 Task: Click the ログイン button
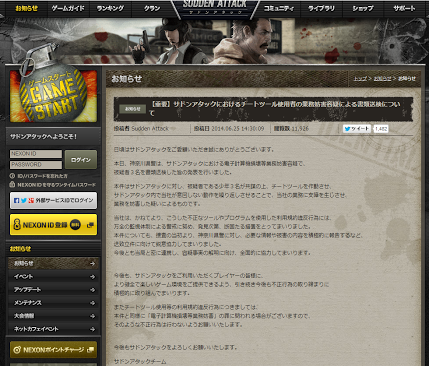point(81,160)
